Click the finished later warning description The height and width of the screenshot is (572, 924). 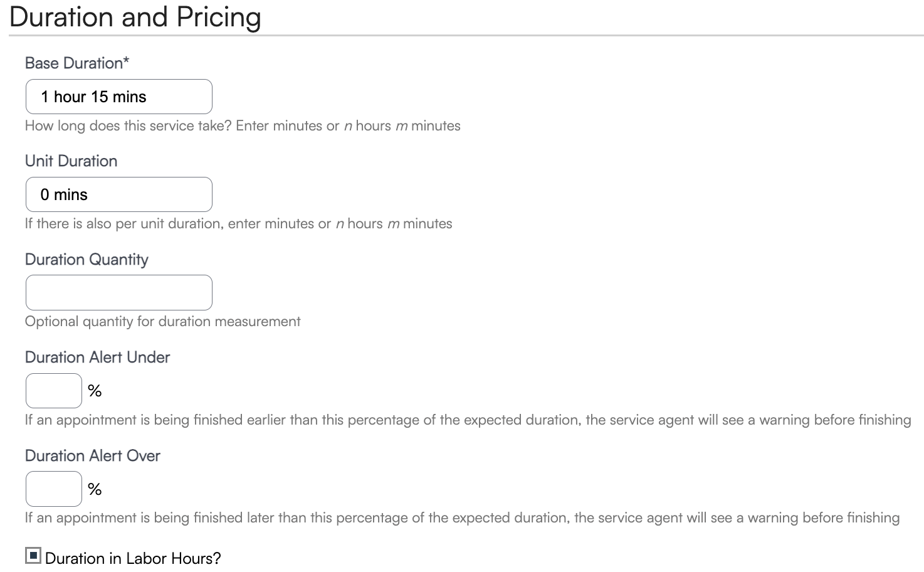(x=462, y=518)
